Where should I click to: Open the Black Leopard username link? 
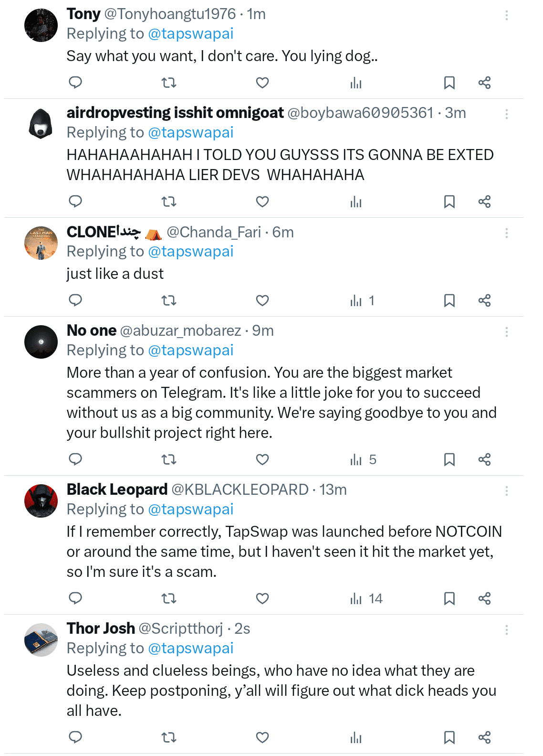[117, 490]
